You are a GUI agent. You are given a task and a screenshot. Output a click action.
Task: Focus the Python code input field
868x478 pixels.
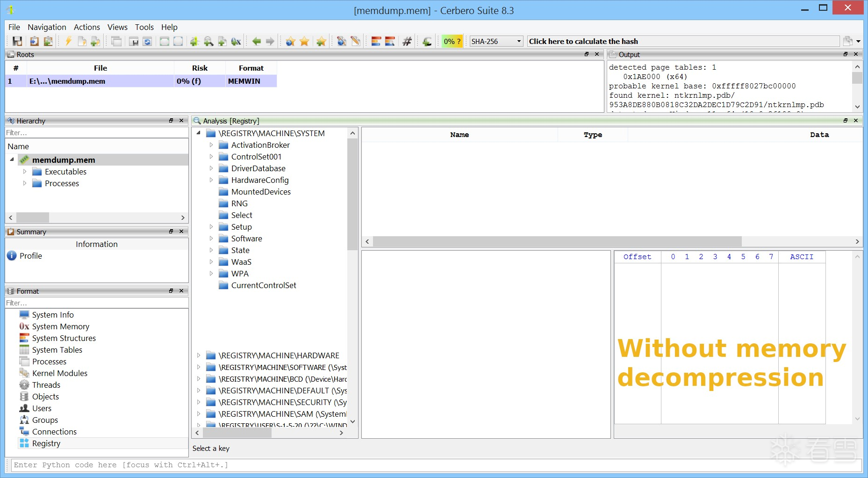point(436,465)
